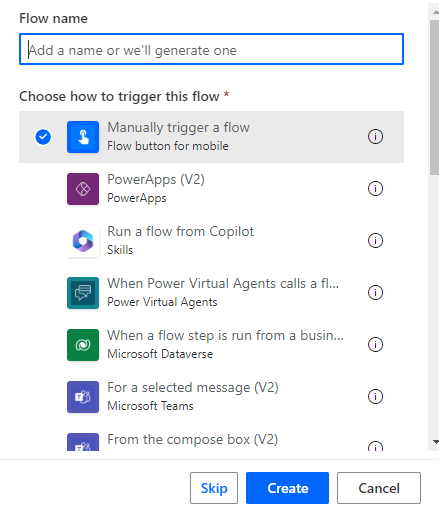This screenshot has height=507, width=439.
Task: Select the From the compose box (V2) option
Action: [211, 442]
